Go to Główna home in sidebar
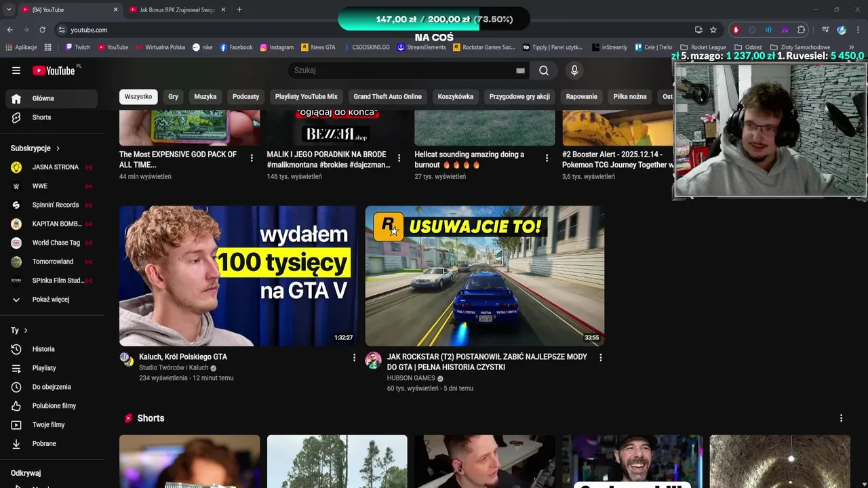868x488 pixels. 52,98
